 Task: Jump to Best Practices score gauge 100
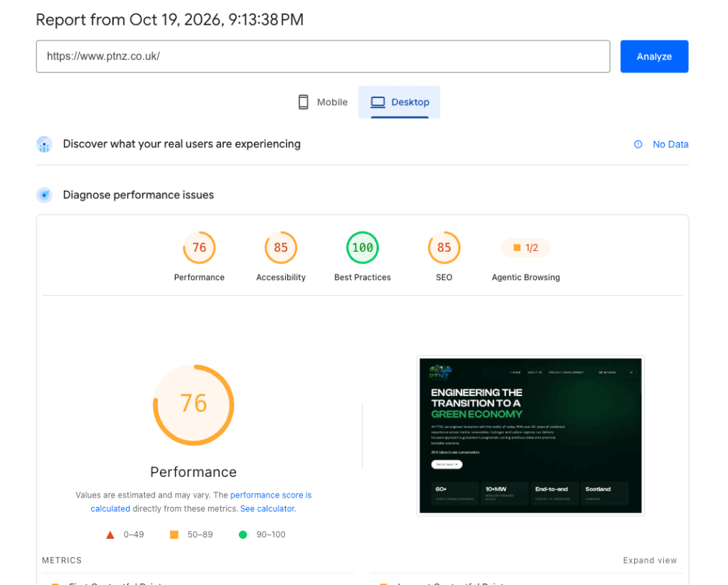tap(362, 247)
